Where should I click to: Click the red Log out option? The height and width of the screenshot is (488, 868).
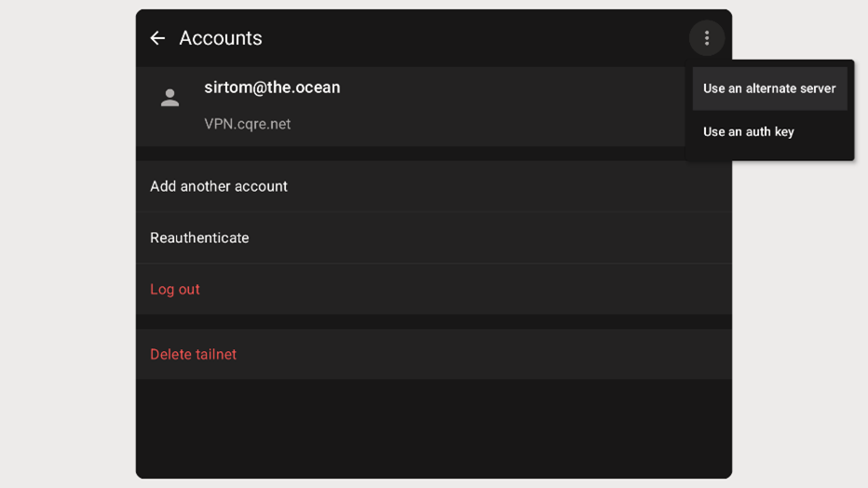point(175,290)
